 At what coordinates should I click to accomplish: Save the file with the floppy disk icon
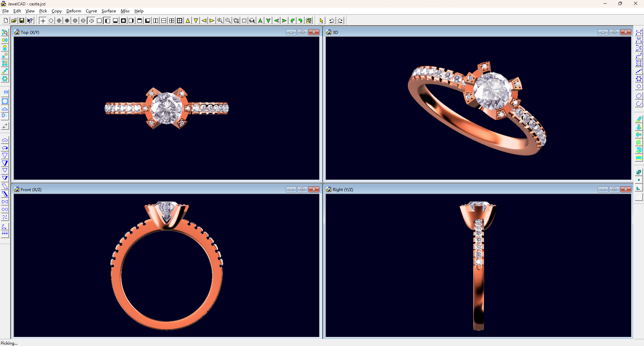[22, 20]
